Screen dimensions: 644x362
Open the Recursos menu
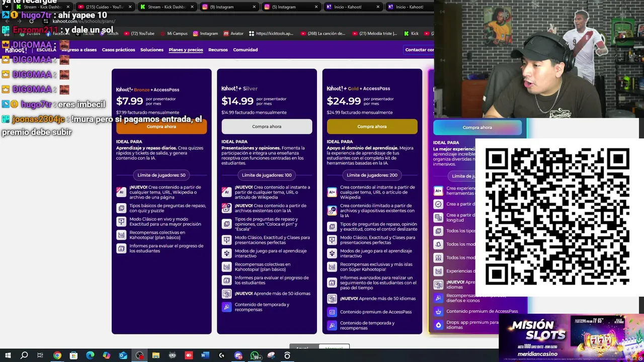point(218,50)
